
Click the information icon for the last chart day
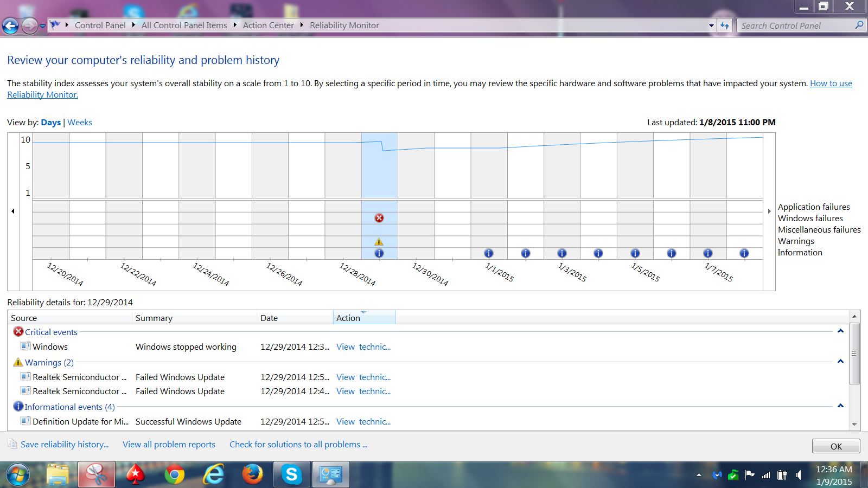744,253
